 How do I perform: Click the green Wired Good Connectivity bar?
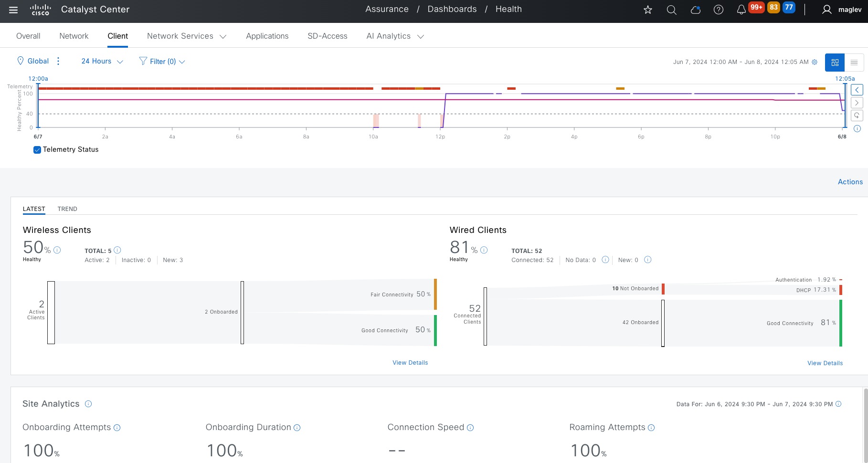[x=840, y=323]
